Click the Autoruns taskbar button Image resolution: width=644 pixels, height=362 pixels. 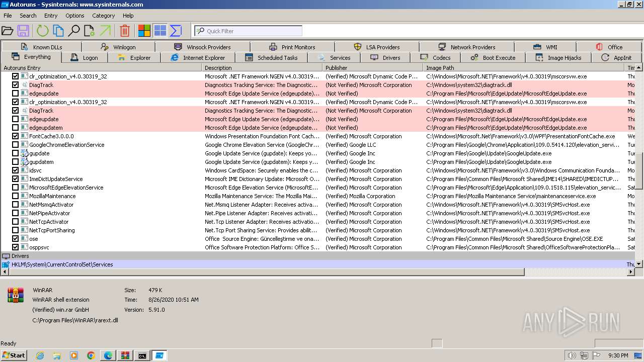coord(159,355)
